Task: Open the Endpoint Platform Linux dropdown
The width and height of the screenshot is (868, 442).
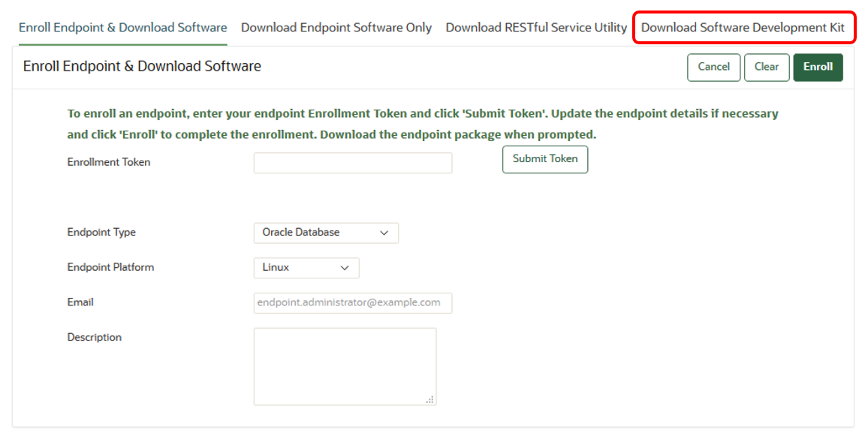Action: click(306, 268)
